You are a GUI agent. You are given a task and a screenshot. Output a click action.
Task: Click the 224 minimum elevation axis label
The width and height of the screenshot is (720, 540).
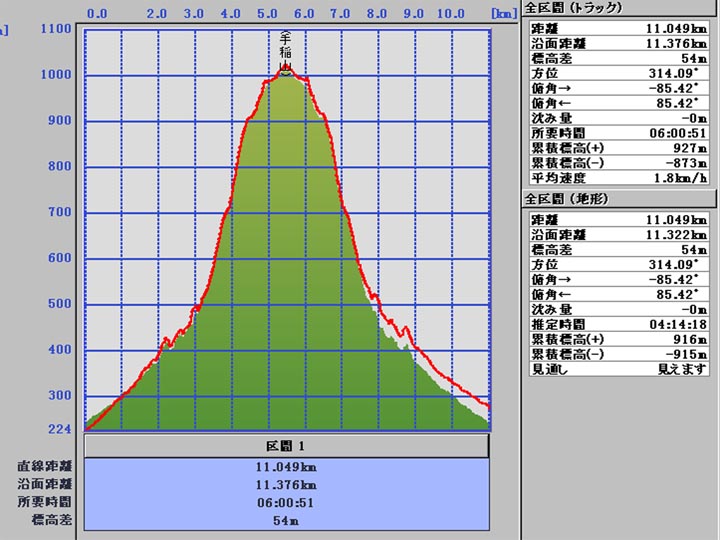point(60,429)
